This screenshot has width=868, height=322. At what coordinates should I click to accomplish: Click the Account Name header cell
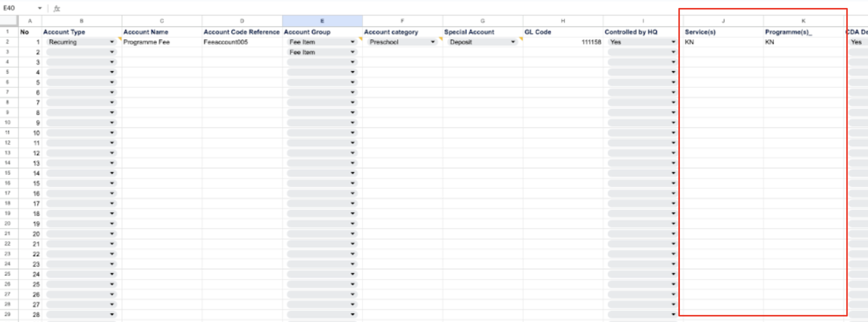click(x=162, y=32)
